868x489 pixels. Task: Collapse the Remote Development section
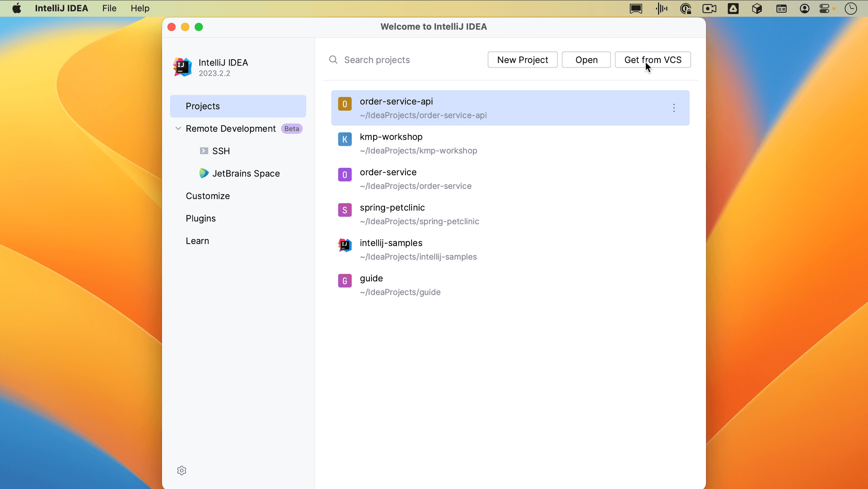(x=178, y=128)
